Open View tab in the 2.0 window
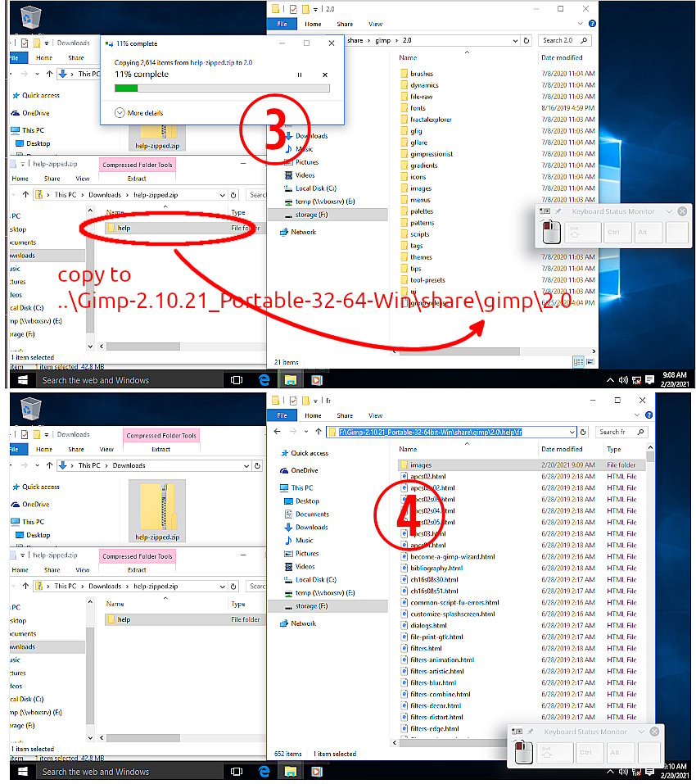The height and width of the screenshot is (784, 696). 375,24
